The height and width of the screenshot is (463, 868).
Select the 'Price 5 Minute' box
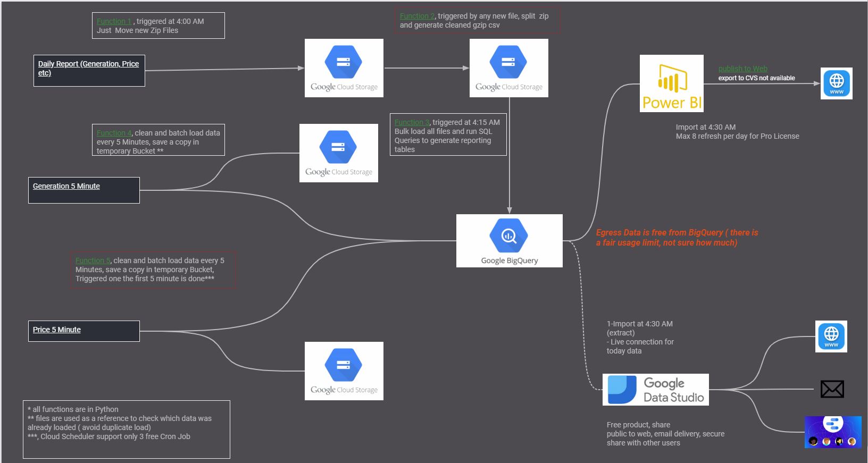coord(84,331)
